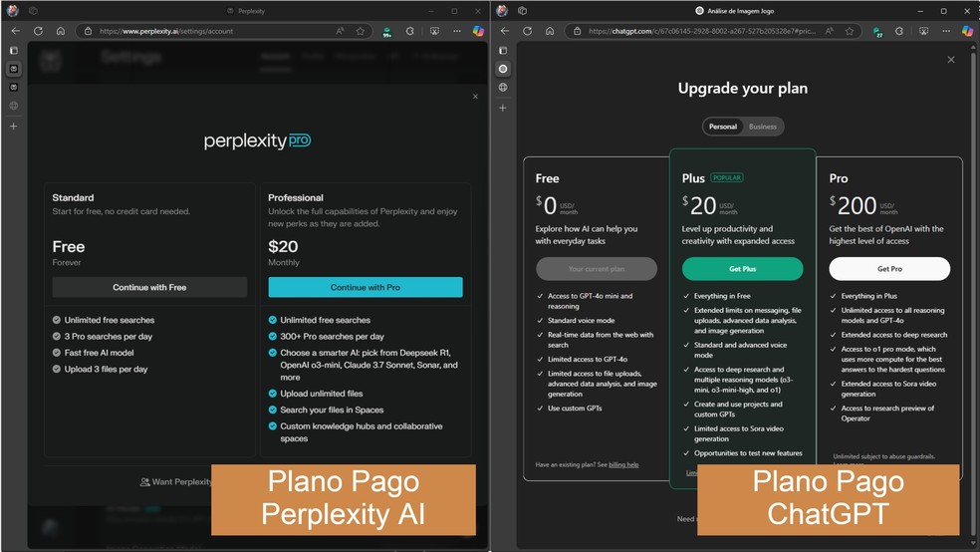980x552 pixels.
Task: View site info lock for chatgpt.com
Action: point(578,31)
